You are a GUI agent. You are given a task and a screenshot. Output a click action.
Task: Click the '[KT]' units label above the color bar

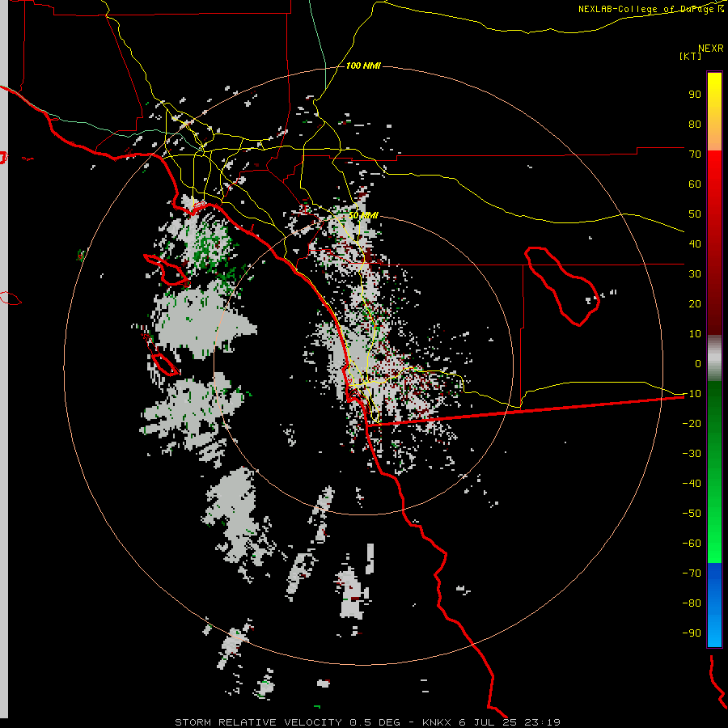(691, 56)
